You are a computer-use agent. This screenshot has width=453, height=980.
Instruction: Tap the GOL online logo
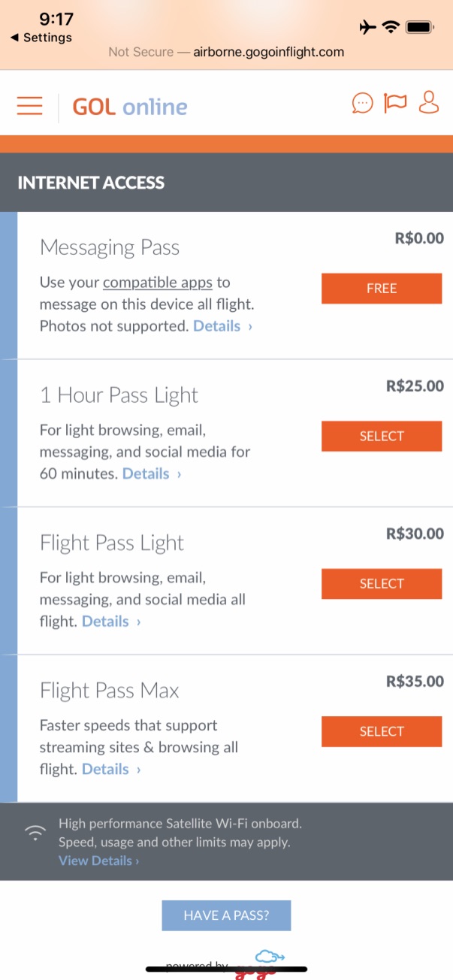coord(130,107)
